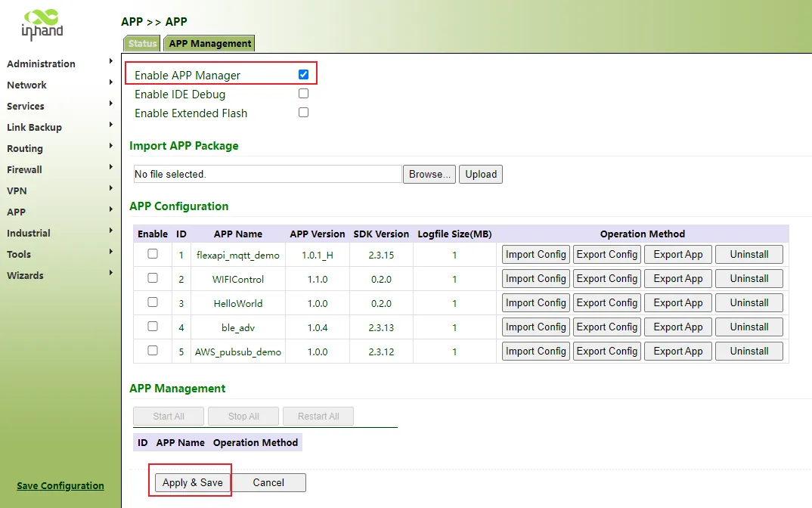
Task: Uninstall flexapi_mqtt_demo app
Action: coord(748,254)
